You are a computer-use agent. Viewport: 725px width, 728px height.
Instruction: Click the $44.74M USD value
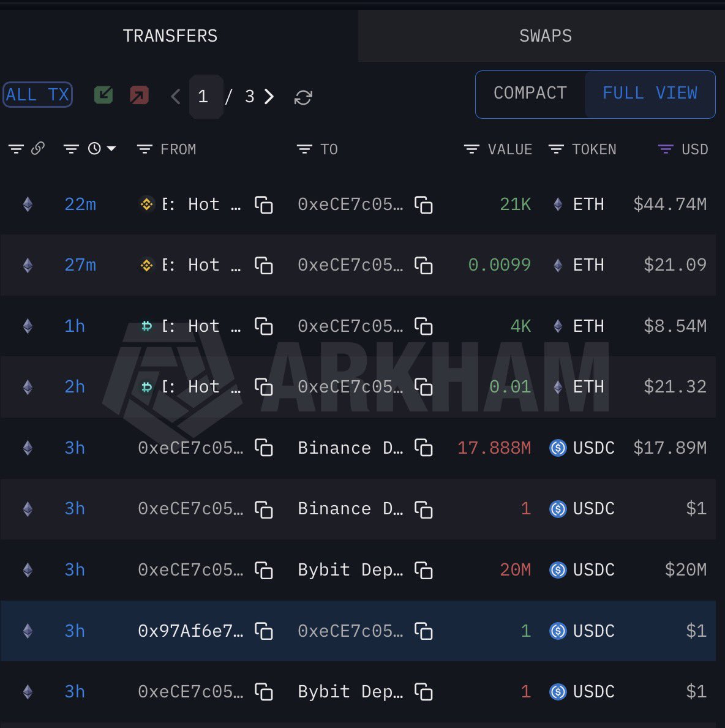coord(670,205)
